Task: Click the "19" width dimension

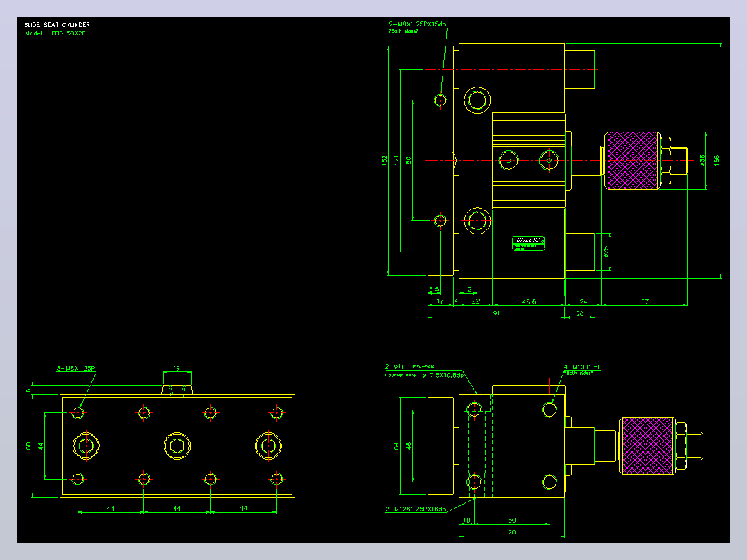Action: [x=176, y=368]
